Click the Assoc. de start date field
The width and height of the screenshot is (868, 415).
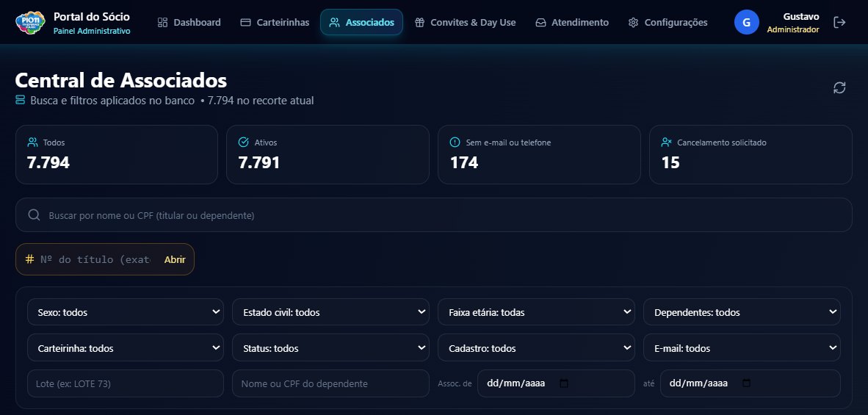coord(556,383)
